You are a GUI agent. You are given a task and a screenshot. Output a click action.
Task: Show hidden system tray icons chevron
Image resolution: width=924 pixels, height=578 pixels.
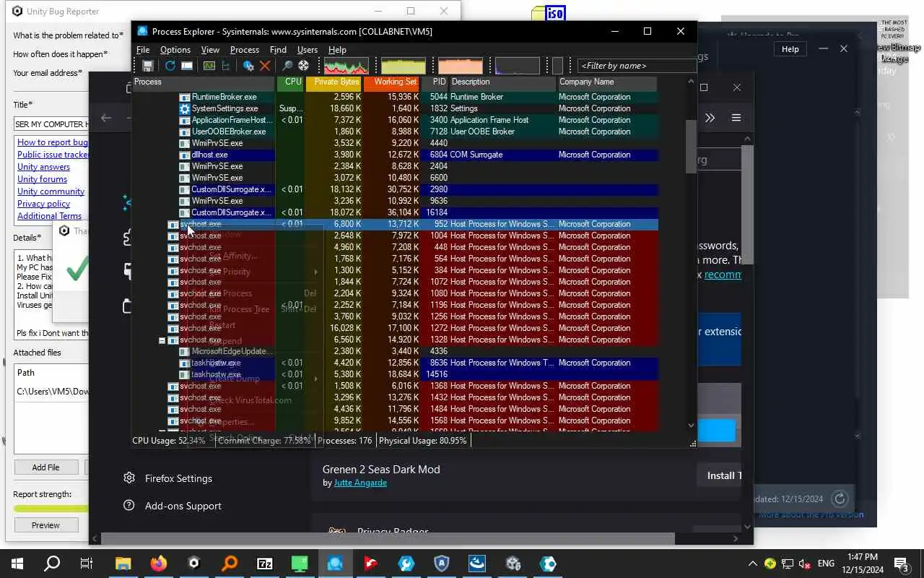(x=753, y=564)
